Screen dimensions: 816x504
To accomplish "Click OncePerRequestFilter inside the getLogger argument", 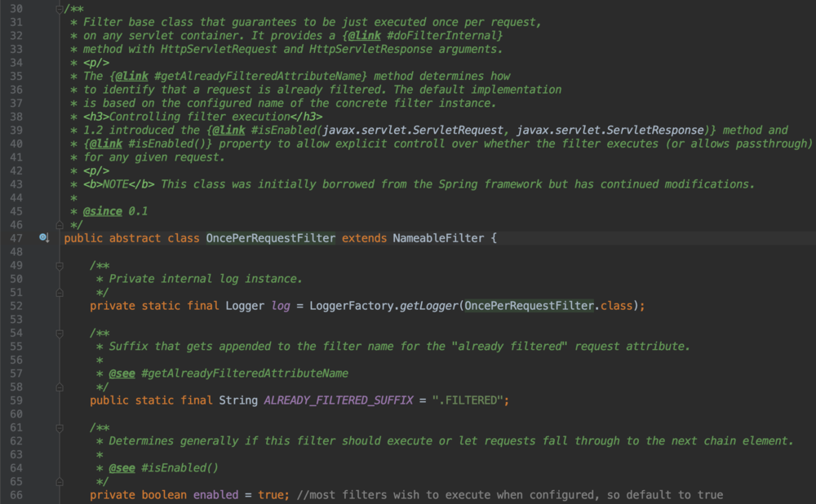I will point(529,306).
